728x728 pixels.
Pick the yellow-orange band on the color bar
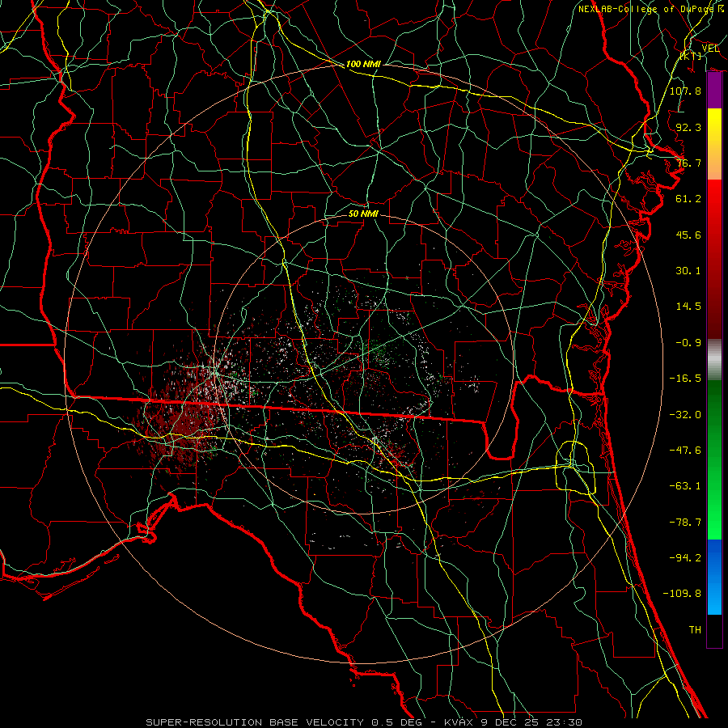coord(714,144)
